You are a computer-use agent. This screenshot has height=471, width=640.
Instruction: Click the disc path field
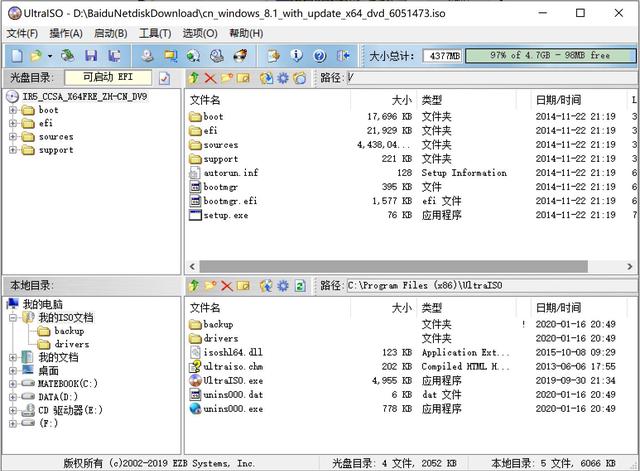492,78
